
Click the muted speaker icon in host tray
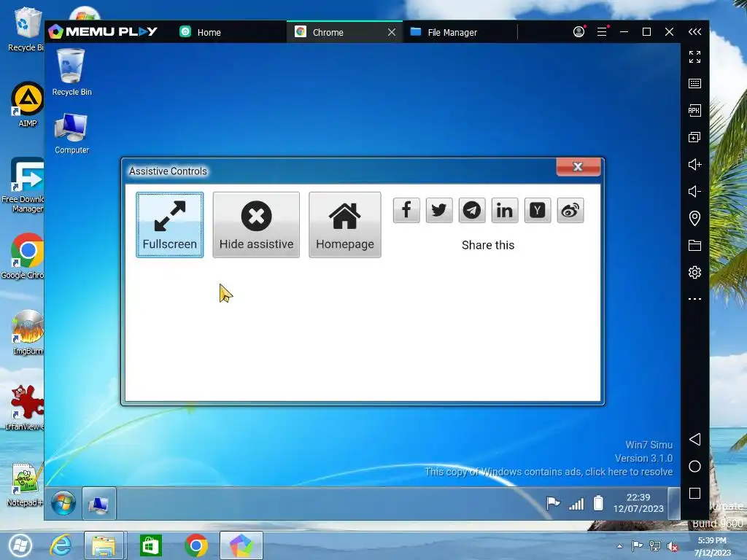click(673, 546)
